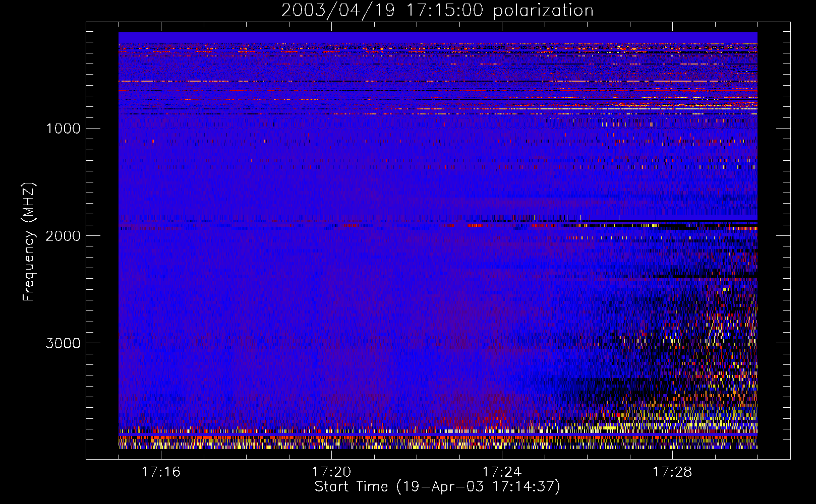Click the 'Start Time (19-Apr-03 17:14:37)' label
816x504 pixels.
coord(437,487)
